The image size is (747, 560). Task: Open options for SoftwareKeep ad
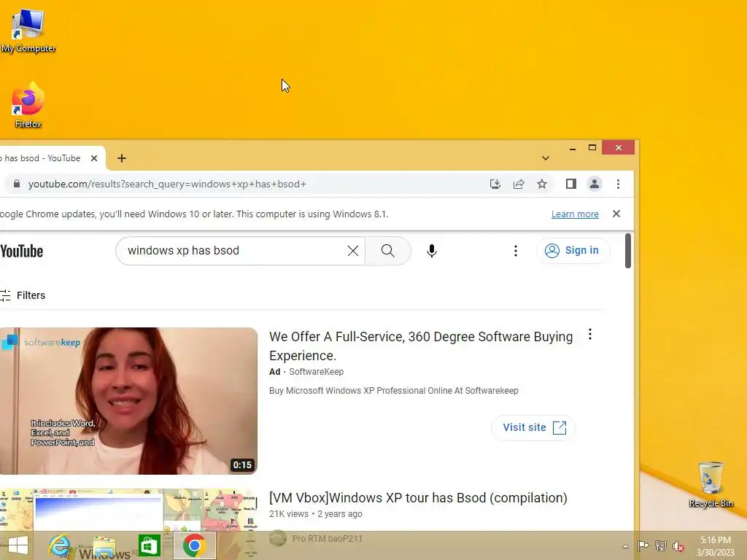coord(589,334)
